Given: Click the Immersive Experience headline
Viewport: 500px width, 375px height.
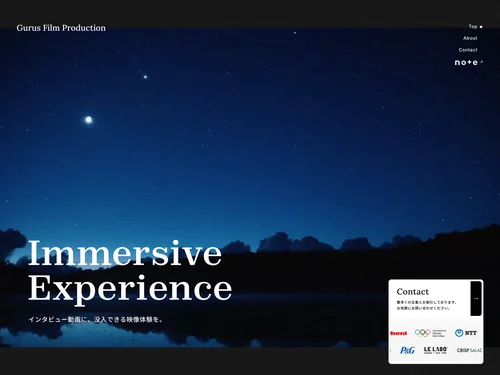Looking at the screenshot, I should pyautogui.click(x=130, y=270).
